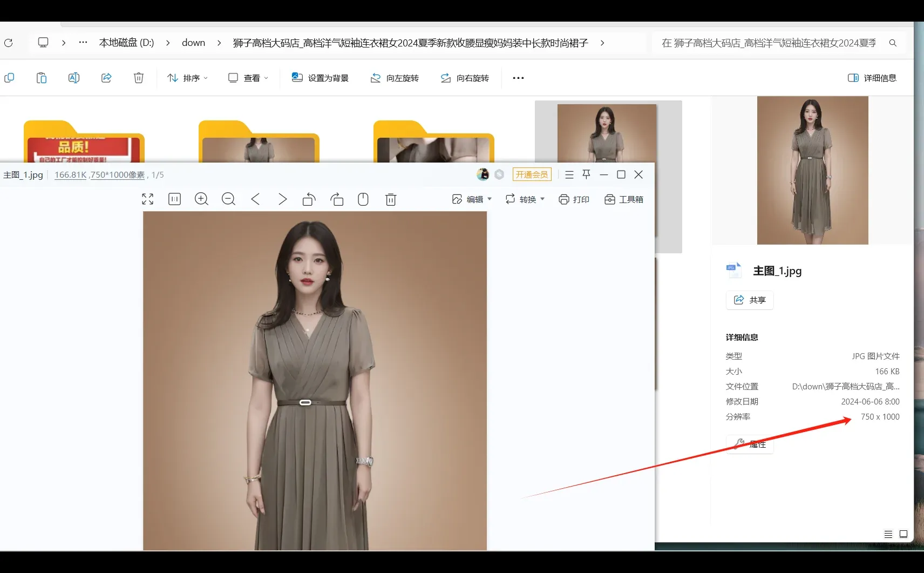Screen dimensions: 924x573
Task: Rotate image counterclockwise in viewer toolbar
Action: click(x=309, y=199)
